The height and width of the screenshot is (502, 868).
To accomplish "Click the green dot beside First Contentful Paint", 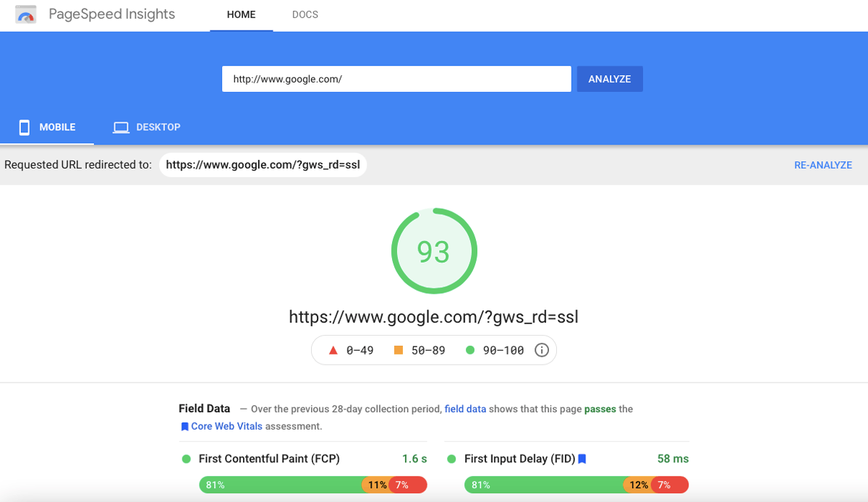I will pos(187,458).
